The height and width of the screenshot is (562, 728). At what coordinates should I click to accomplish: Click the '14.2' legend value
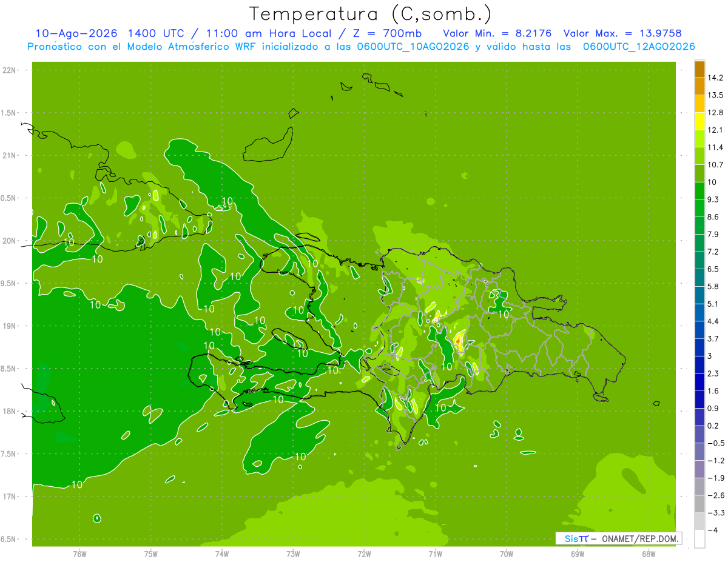point(716,78)
